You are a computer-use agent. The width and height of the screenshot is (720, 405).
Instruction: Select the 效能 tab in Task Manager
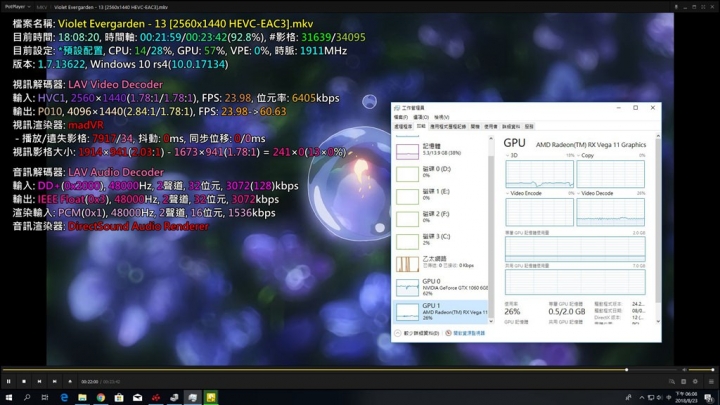pos(421,127)
